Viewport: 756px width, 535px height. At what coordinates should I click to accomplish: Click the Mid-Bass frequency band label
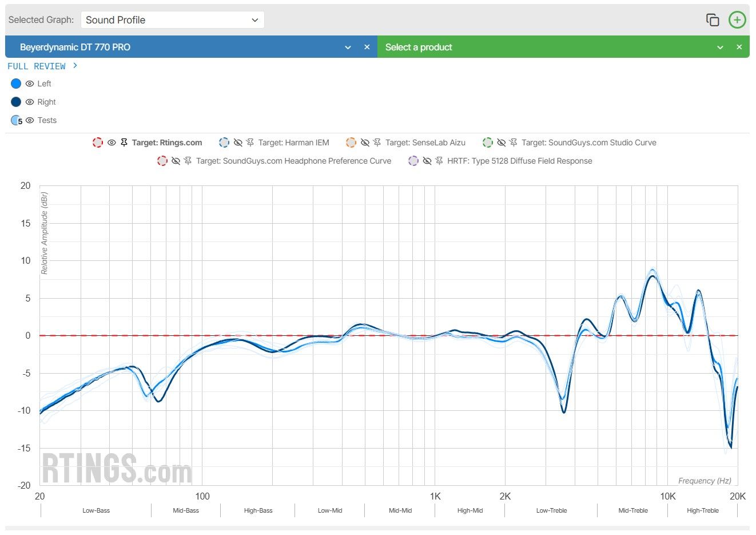(186, 510)
